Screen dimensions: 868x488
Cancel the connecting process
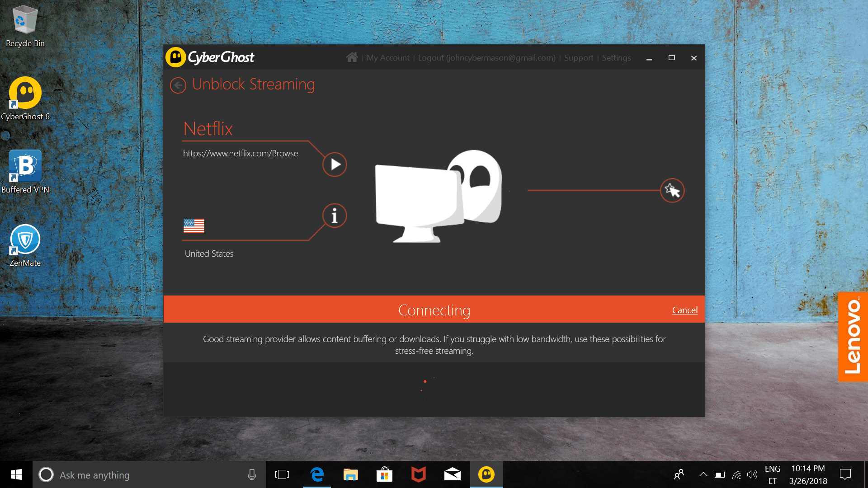[x=684, y=310]
